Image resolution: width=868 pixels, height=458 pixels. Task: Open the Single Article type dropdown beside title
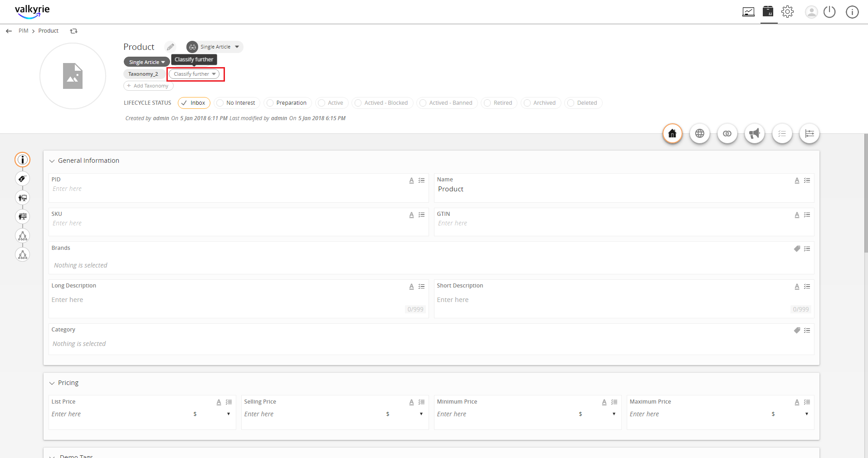coord(215,47)
